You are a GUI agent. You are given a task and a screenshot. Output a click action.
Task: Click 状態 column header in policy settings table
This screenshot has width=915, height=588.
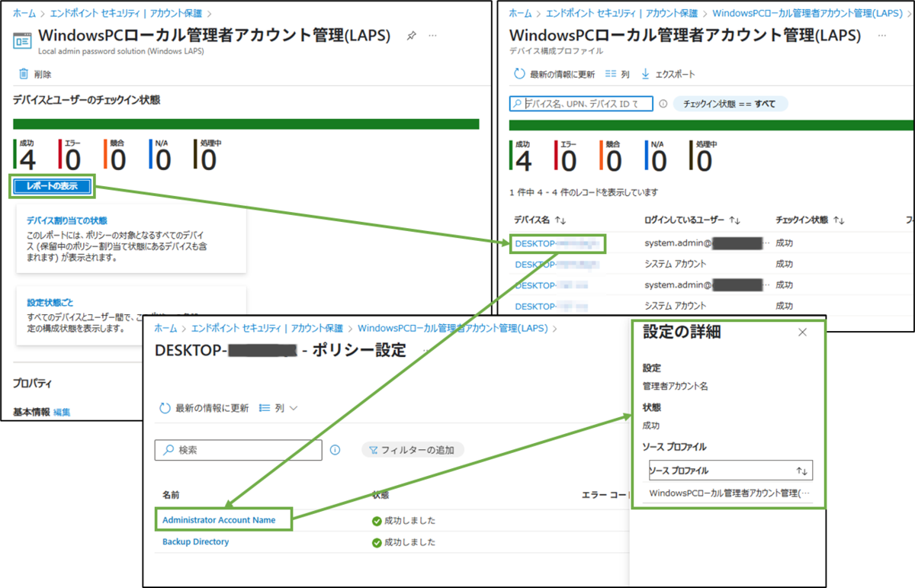pos(380,495)
